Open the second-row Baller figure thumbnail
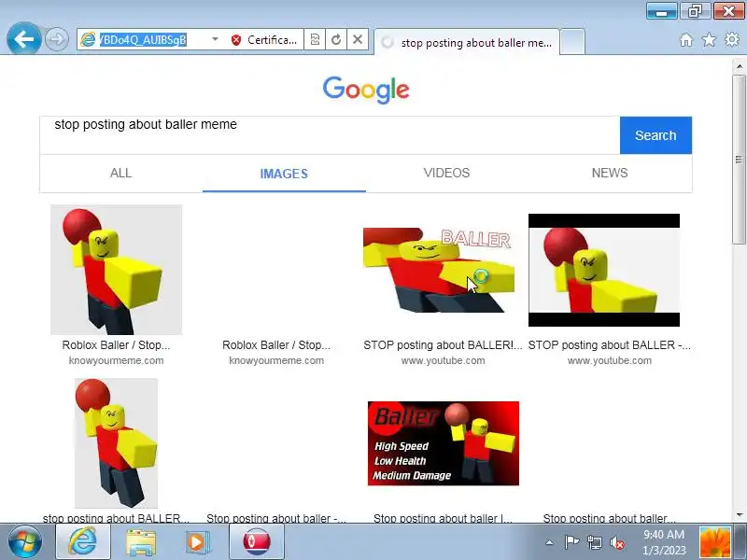The height and width of the screenshot is (560, 747). click(x=116, y=442)
